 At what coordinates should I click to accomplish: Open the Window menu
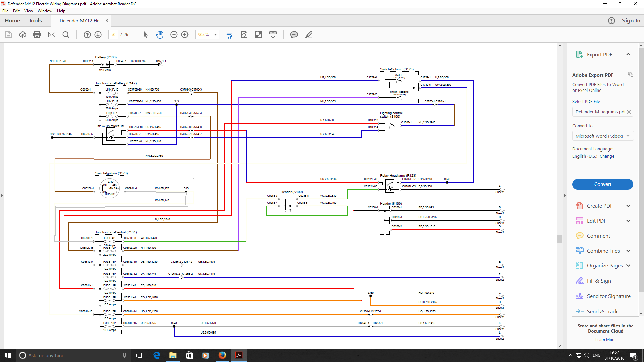(x=45, y=11)
